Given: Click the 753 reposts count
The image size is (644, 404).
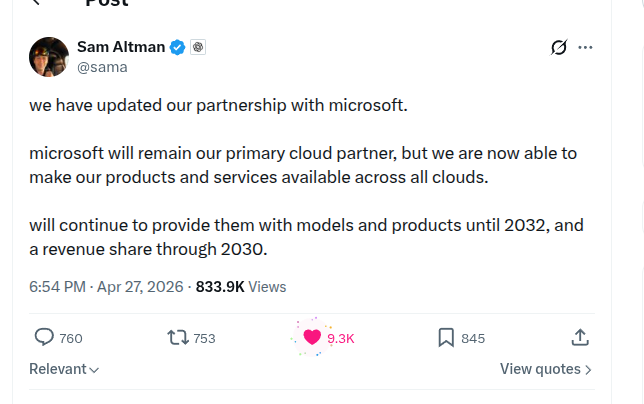Looking at the screenshot, I should tap(204, 338).
